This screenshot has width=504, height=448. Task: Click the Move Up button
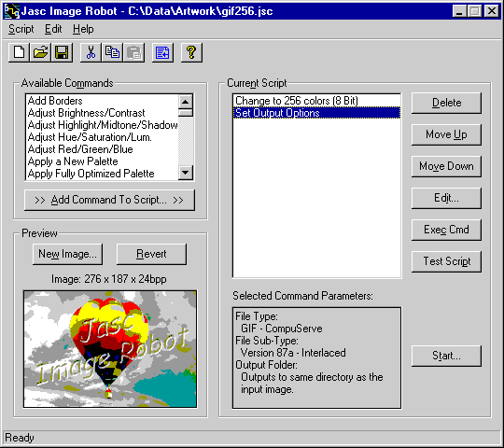(x=446, y=134)
